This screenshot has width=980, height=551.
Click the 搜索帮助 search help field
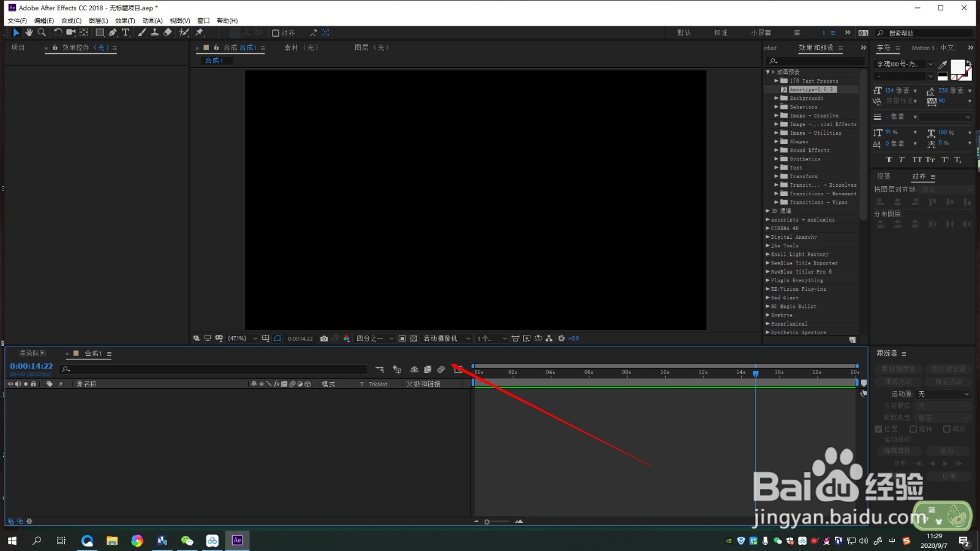click(925, 33)
